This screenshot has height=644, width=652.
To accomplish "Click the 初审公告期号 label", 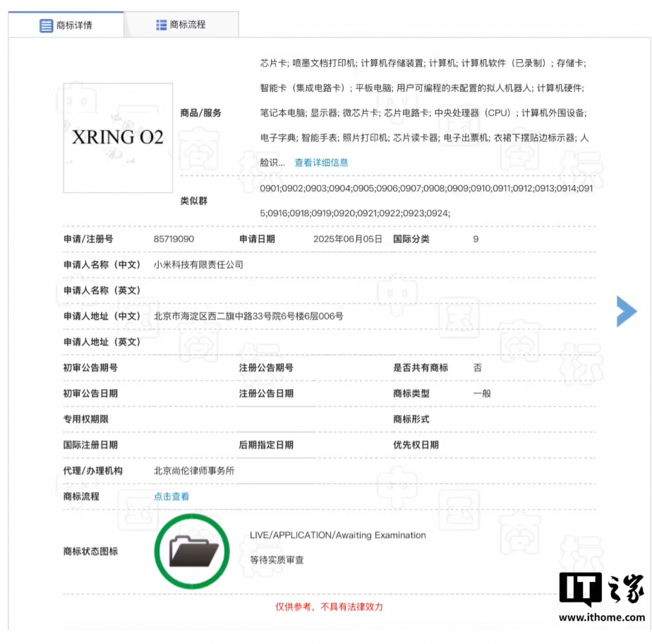I will pos(90,368).
